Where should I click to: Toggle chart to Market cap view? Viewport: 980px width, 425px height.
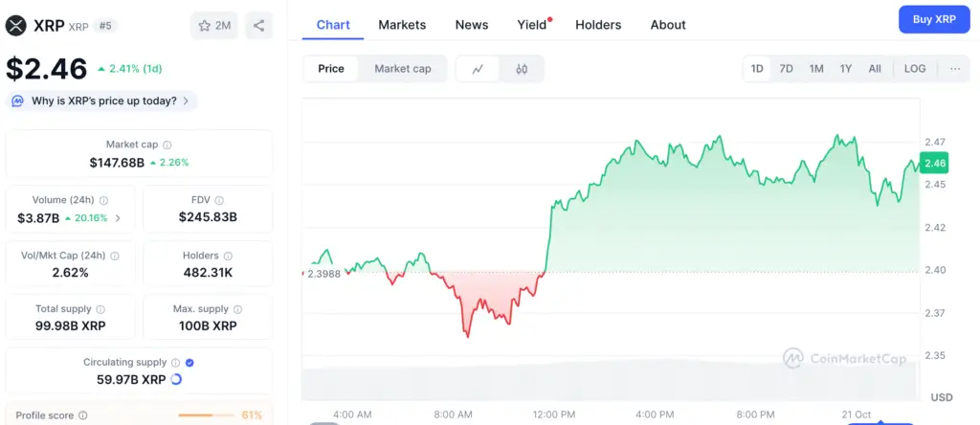[x=402, y=69]
